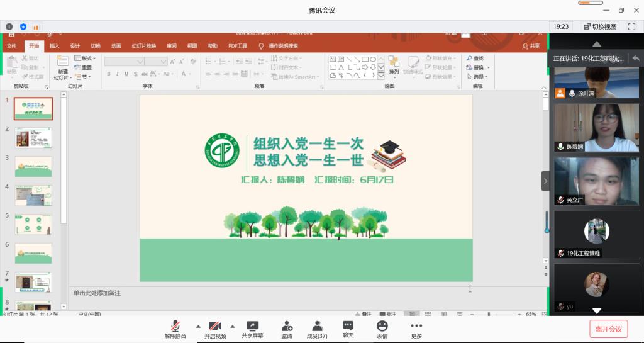Click the fullscreen icon at top right
Viewport: 644px width, 343px height.
pyautogui.click(x=631, y=26)
